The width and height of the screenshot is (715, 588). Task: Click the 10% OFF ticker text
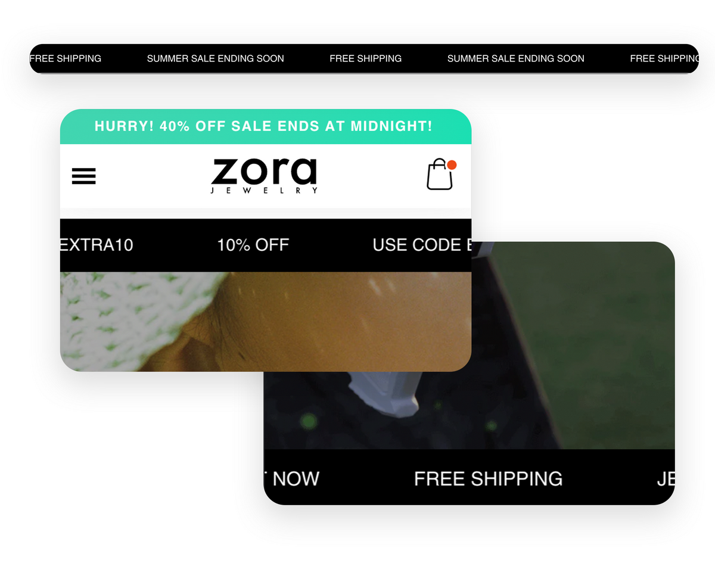[x=253, y=245]
